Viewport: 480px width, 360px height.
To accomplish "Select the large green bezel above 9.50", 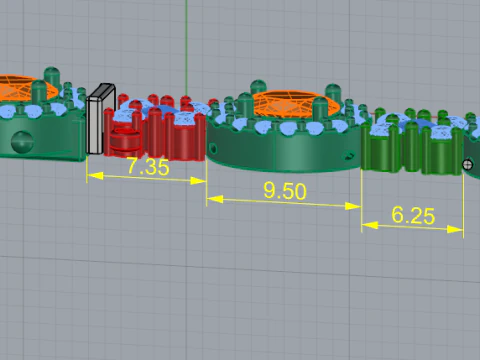I will [x=285, y=148].
